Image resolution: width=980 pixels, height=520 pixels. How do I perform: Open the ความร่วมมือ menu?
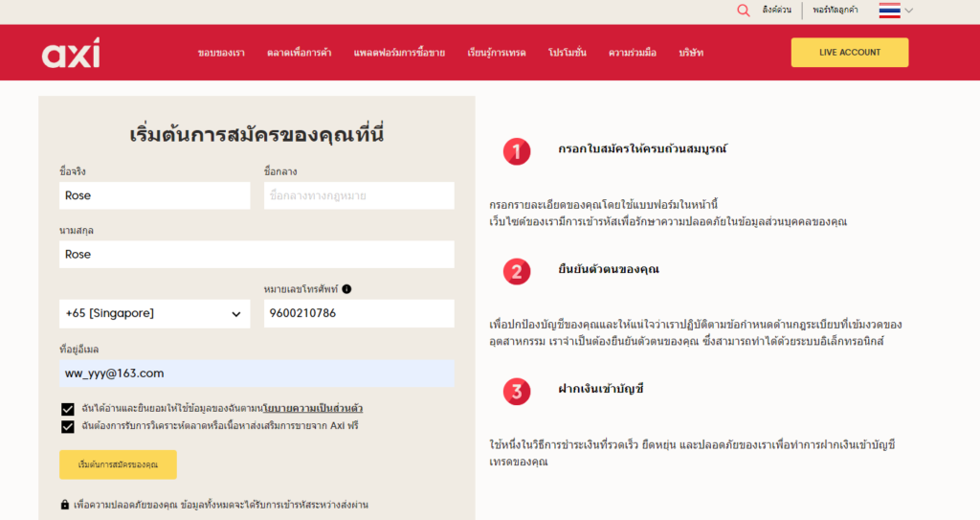click(633, 54)
